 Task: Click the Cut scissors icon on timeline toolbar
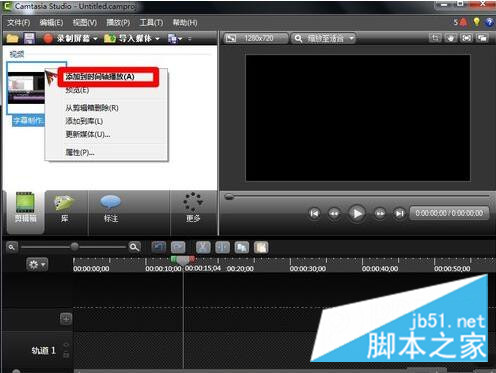203,247
